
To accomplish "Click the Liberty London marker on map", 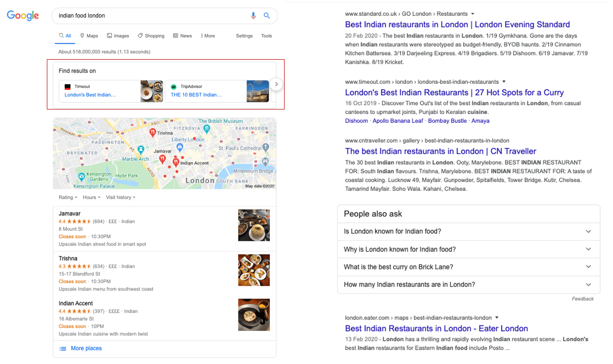I will [180, 146].
